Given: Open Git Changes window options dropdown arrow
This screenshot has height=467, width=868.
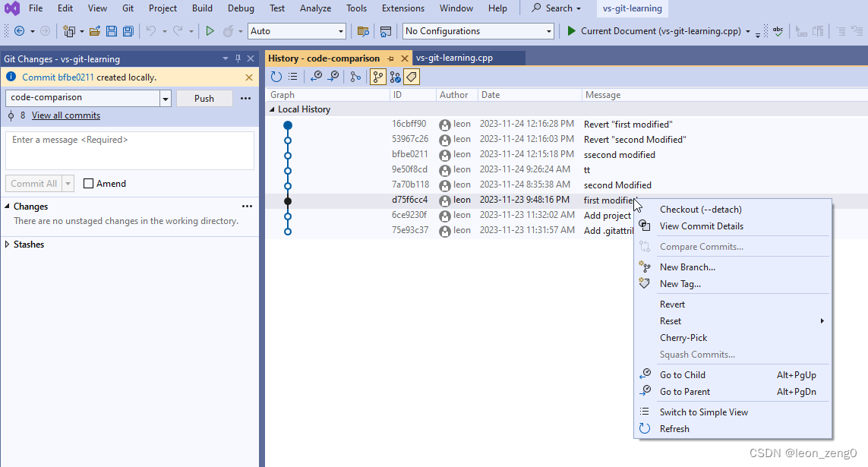Looking at the screenshot, I should 226,58.
